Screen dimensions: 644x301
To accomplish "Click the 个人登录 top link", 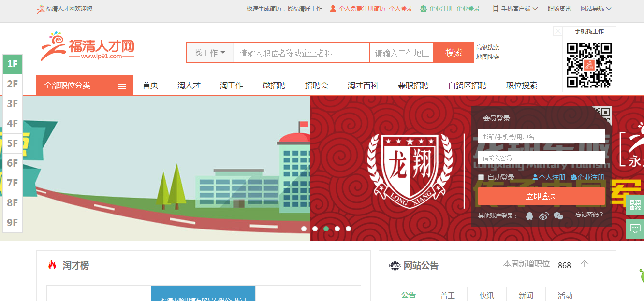I will tap(401, 8).
